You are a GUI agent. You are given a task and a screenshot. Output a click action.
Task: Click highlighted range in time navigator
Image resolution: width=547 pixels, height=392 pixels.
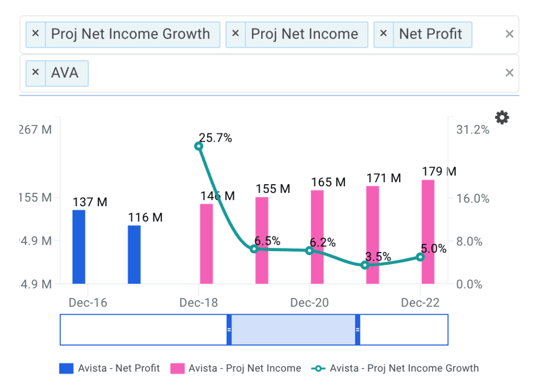[x=293, y=330]
